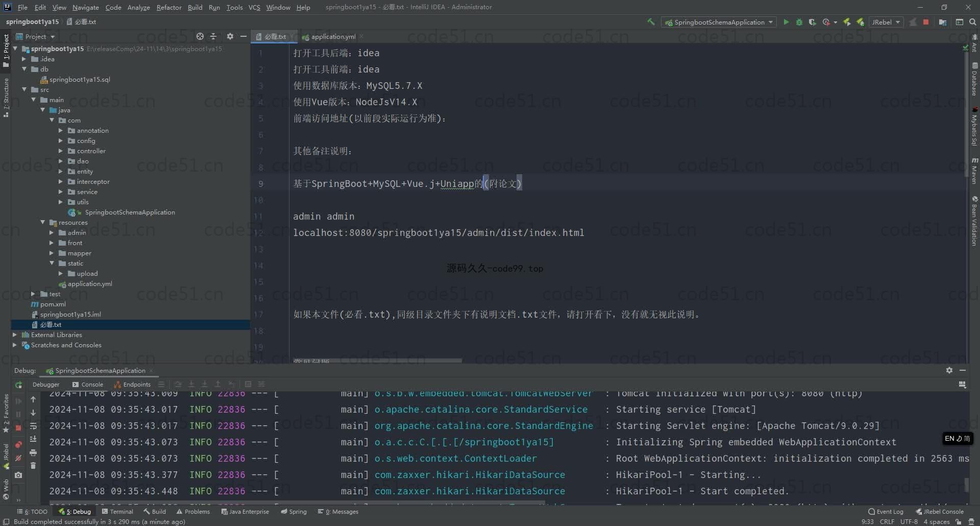
Task: Close the 必看.txt editor tab
Action: (x=293, y=36)
